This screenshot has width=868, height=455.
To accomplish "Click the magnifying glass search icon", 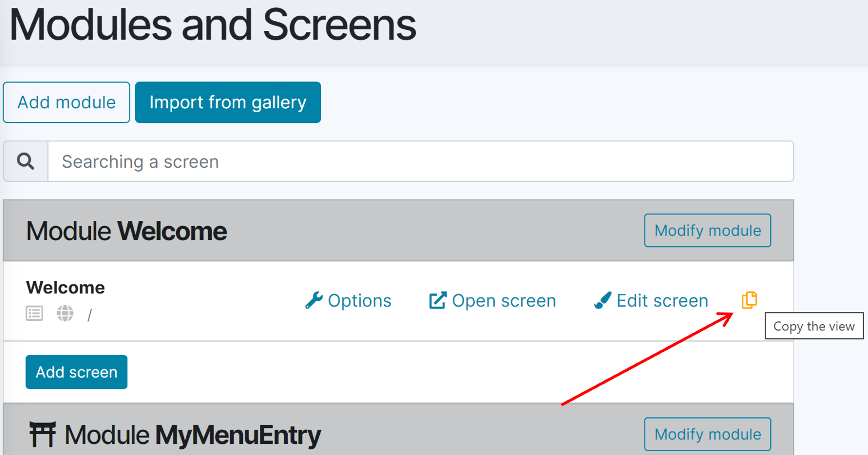I will pos(26,162).
